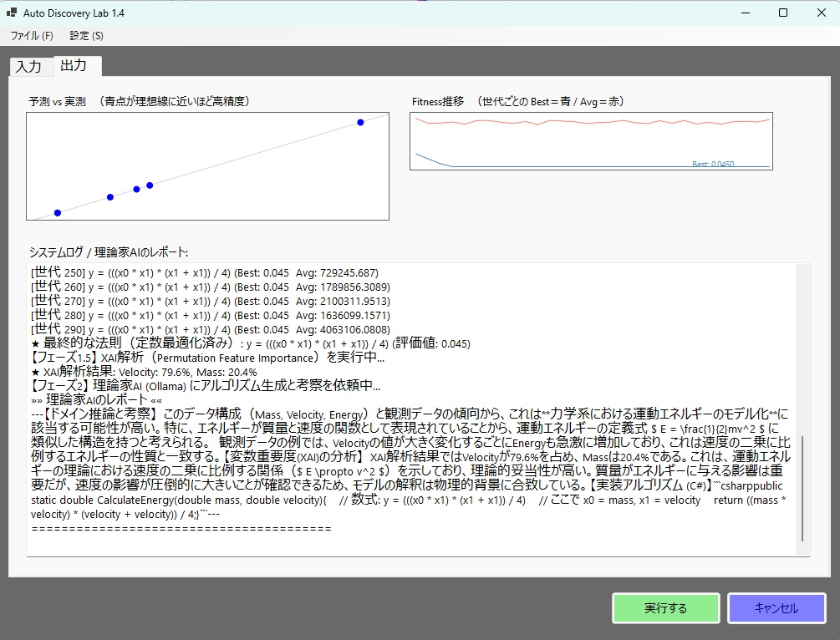Click the [世代 270] log line
Image resolution: width=840 pixels, height=640 pixels.
point(211,301)
